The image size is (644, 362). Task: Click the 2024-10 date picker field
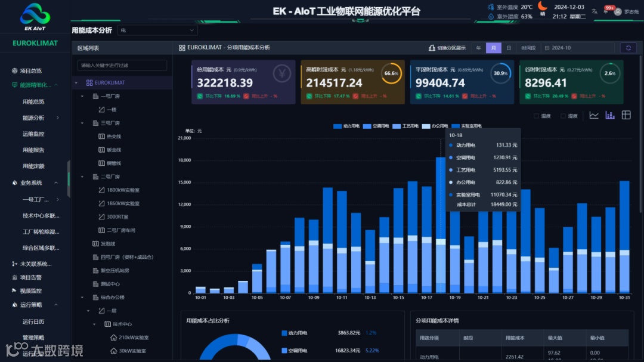point(578,48)
